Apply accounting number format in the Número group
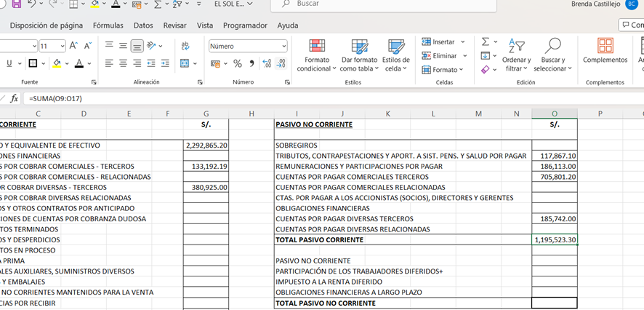The width and height of the screenshot is (644, 310). point(215,64)
